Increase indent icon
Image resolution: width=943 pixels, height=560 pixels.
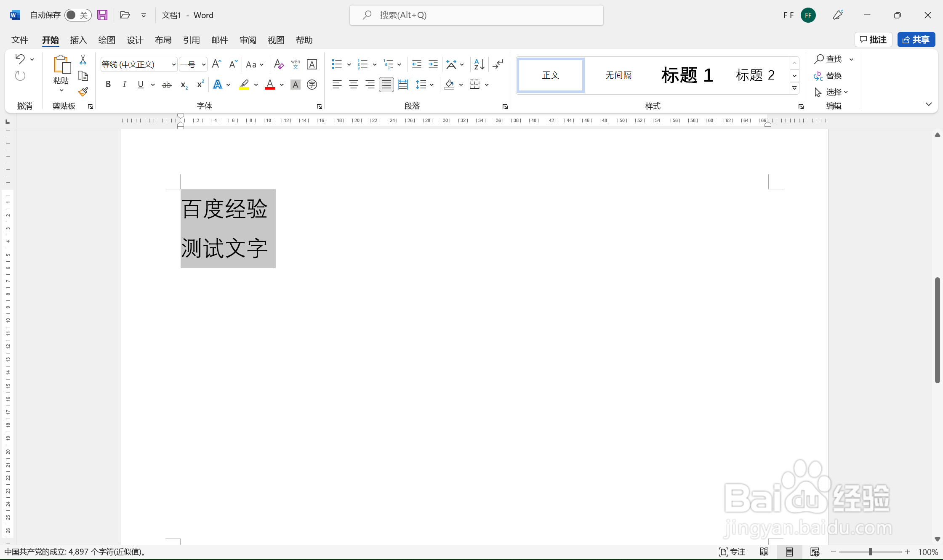(433, 64)
